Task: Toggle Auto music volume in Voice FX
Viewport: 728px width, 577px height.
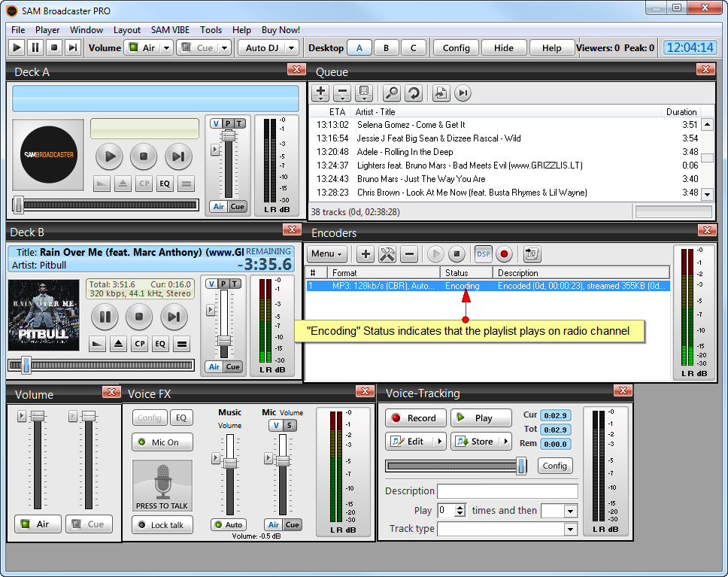Action: pyautogui.click(x=229, y=524)
